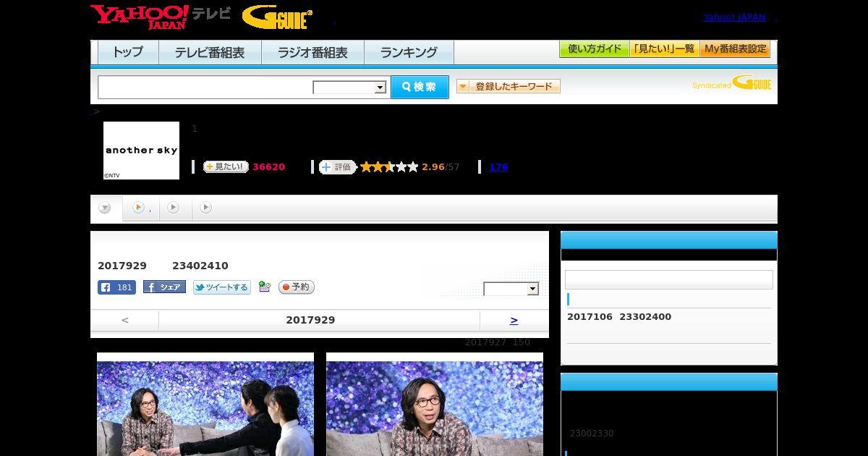Image resolution: width=868 pixels, height=456 pixels.
Task: Open the ラジオ番組表 tab
Action: pos(312,53)
